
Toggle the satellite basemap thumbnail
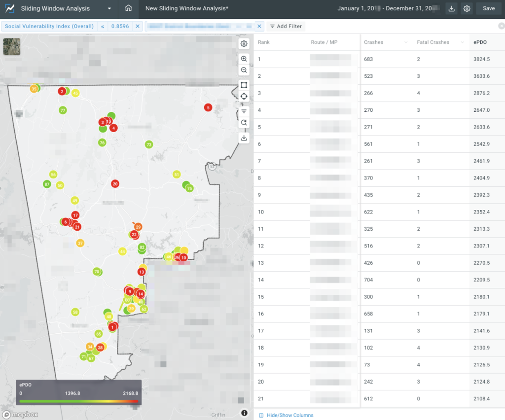12,46
